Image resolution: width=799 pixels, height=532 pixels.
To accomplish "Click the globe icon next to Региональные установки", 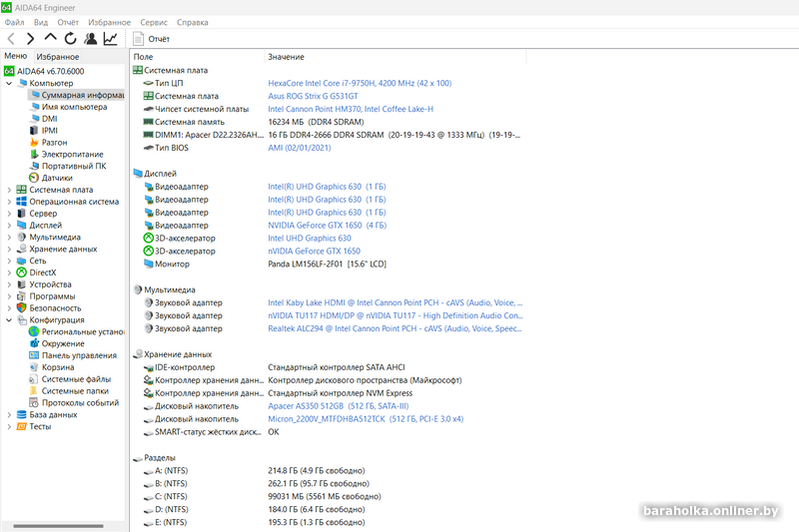I will point(34,331).
